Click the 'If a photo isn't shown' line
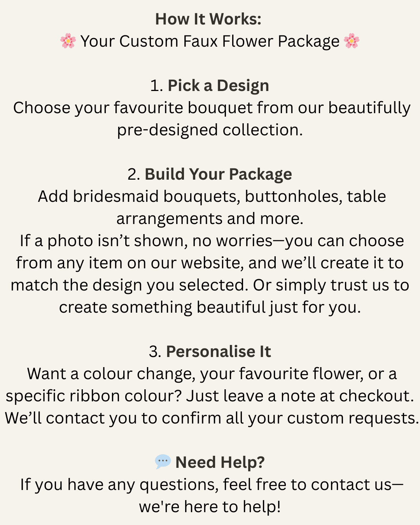 point(212,241)
